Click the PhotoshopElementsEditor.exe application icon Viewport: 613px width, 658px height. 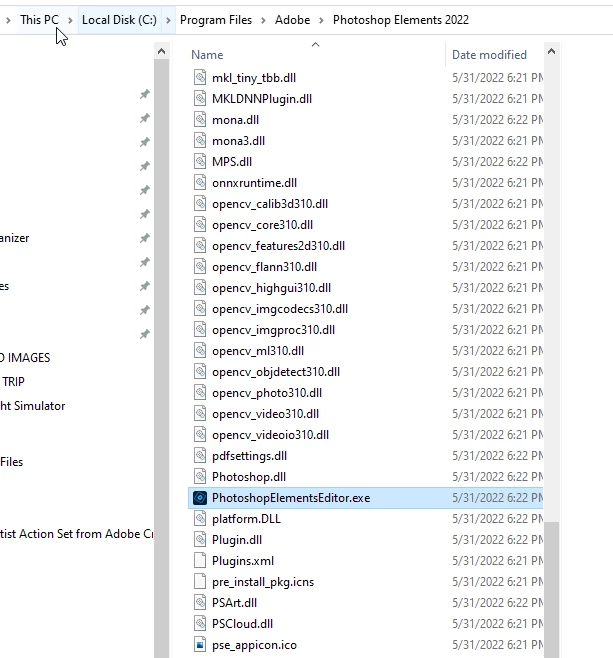200,498
